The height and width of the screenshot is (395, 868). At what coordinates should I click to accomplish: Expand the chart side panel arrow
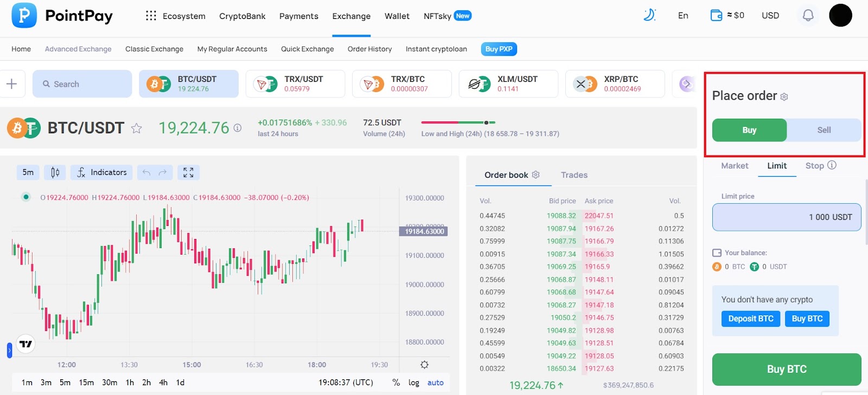point(9,351)
